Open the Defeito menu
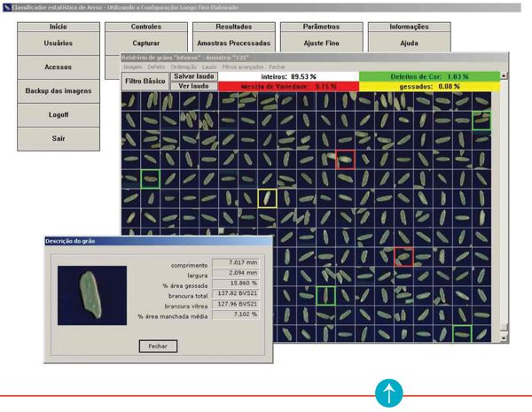The height and width of the screenshot is (412, 532). [x=156, y=66]
